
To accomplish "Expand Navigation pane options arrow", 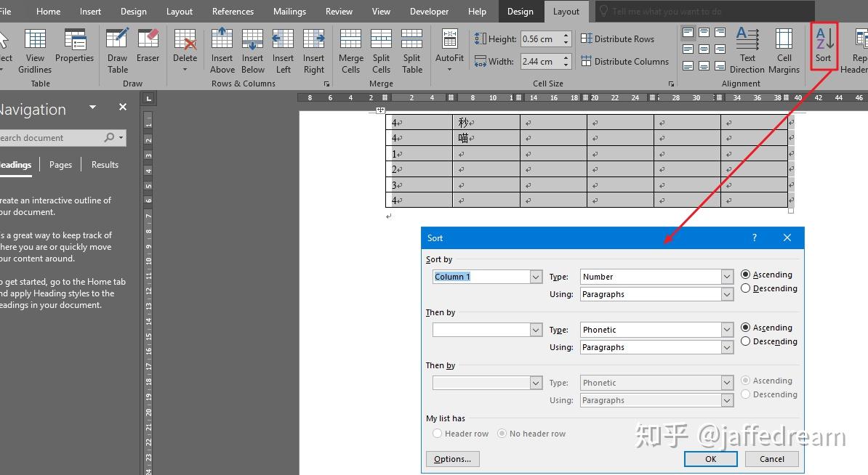I will pyautogui.click(x=92, y=107).
